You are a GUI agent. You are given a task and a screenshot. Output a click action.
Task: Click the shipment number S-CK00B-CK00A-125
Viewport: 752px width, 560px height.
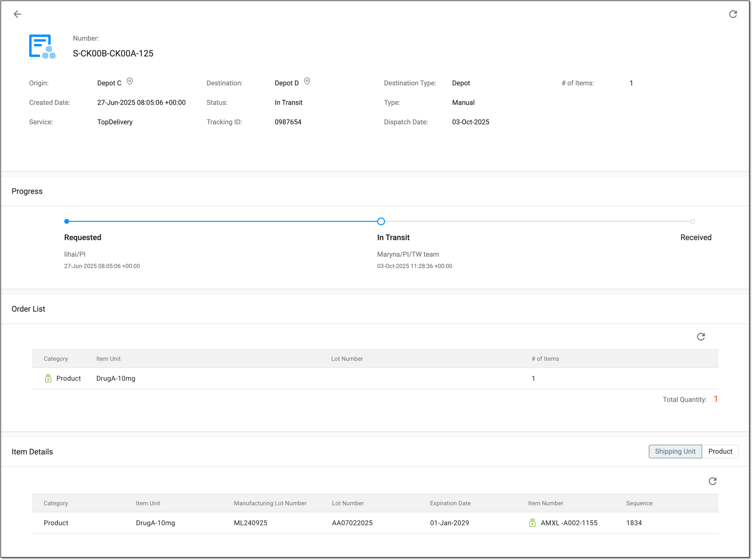(x=113, y=53)
